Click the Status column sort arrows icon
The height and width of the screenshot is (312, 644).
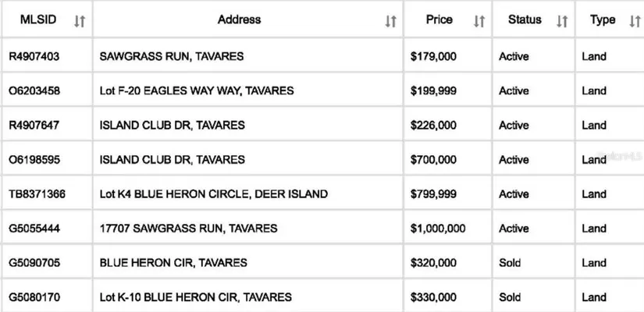pyautogui.click(x=561, y=22)
